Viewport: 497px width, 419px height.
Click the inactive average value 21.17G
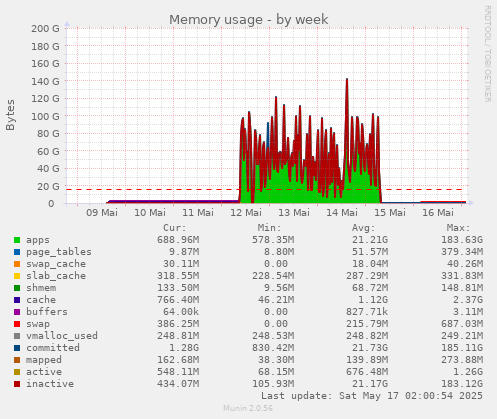[x=370, y=384]
